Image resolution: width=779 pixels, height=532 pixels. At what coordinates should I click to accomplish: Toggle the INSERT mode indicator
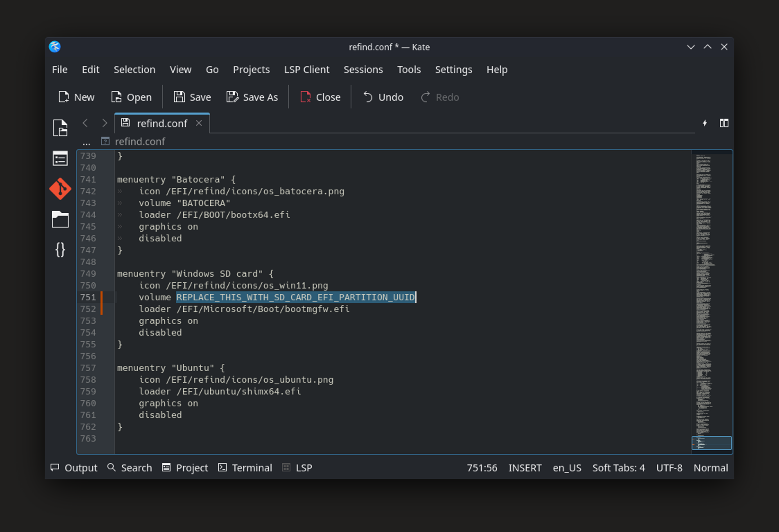coord(525,468)
